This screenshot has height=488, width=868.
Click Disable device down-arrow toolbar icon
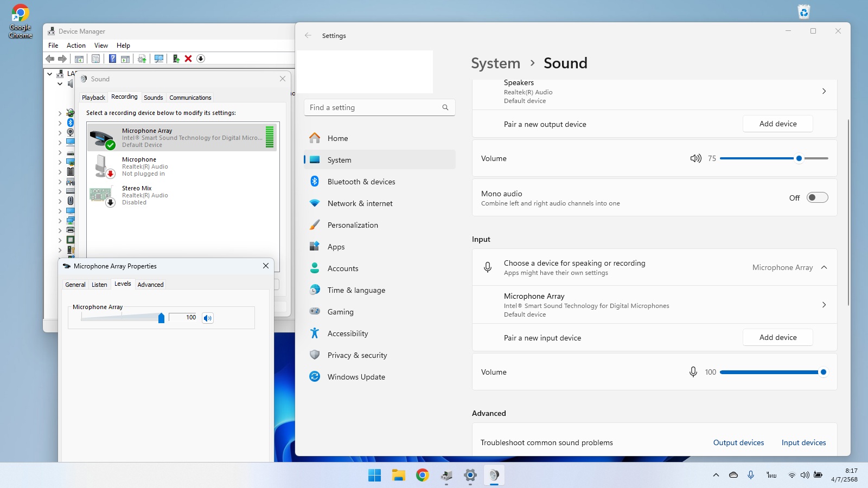point(201,59)
